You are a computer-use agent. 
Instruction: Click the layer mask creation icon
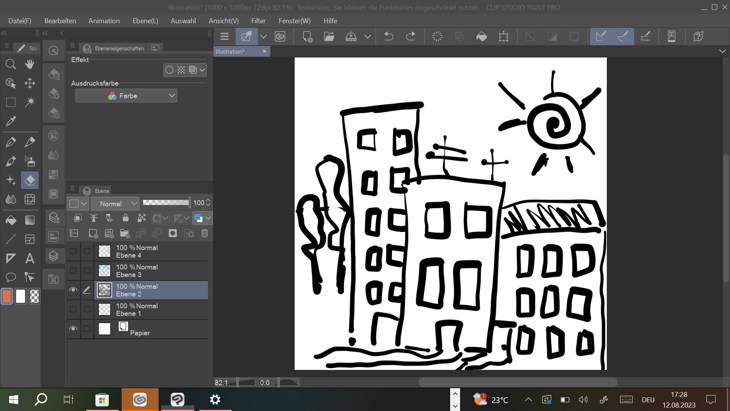[173, 233]
